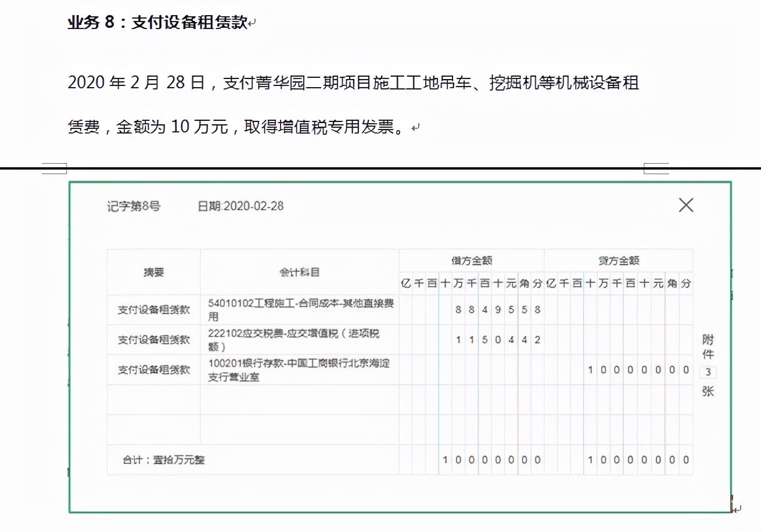Expand the 222102应交税费 account row
The image size is (761, 532).
(298, 339)
